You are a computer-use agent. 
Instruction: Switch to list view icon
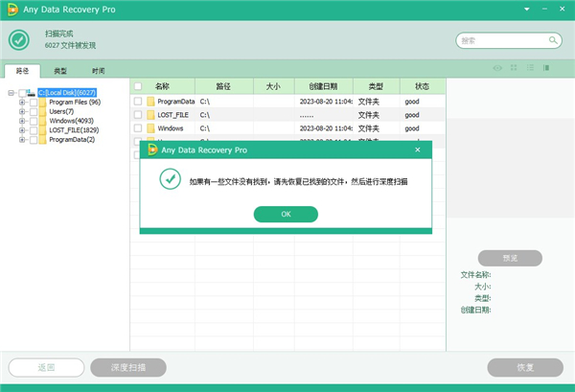[x=530, y=68]
